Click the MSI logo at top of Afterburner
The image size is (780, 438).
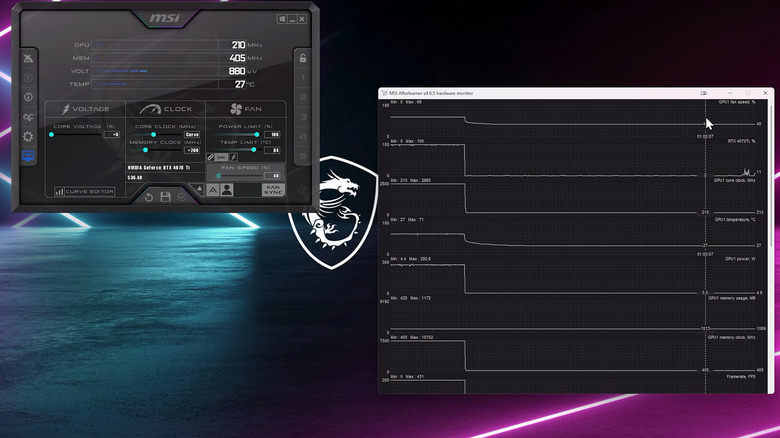pyautogui.click(x=165, y=18)
